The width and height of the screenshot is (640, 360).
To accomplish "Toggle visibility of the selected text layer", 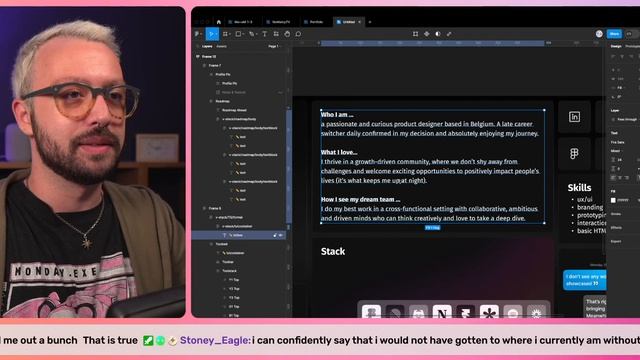I will (281, 235).
